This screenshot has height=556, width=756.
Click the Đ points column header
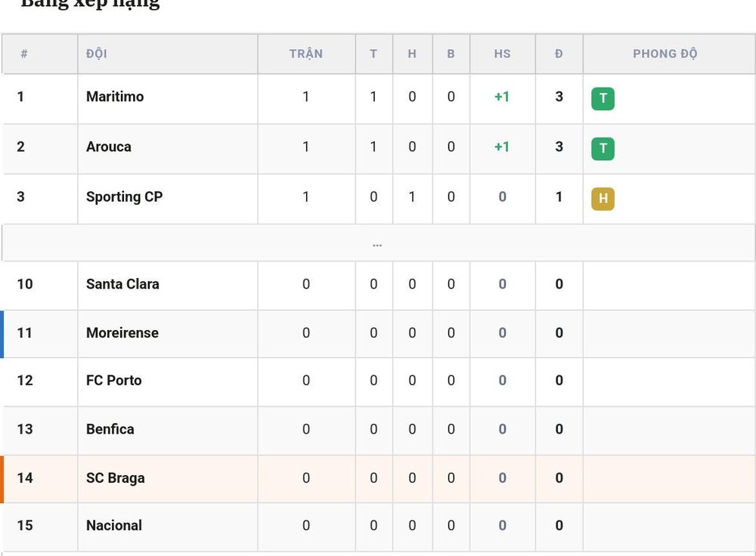point(559,54)
